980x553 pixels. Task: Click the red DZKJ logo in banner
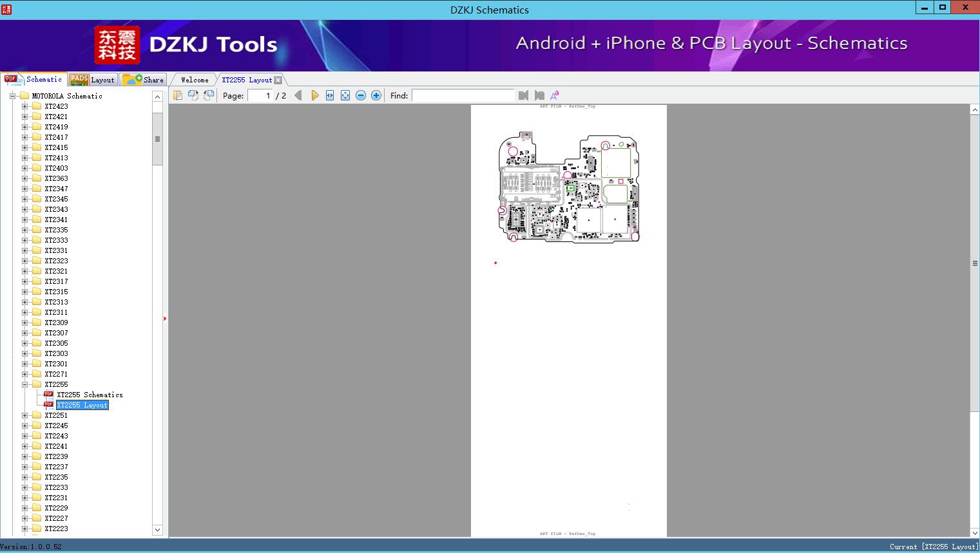tap(117, 45)
